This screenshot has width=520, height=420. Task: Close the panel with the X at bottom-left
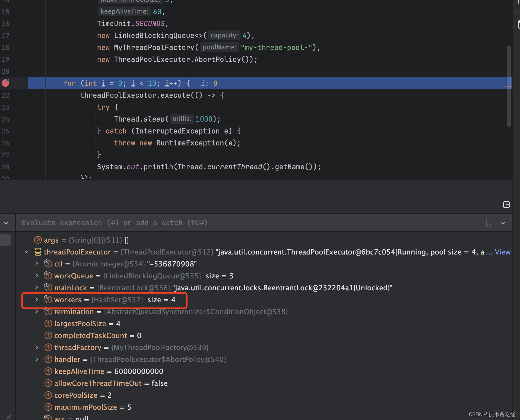(9, 417)
